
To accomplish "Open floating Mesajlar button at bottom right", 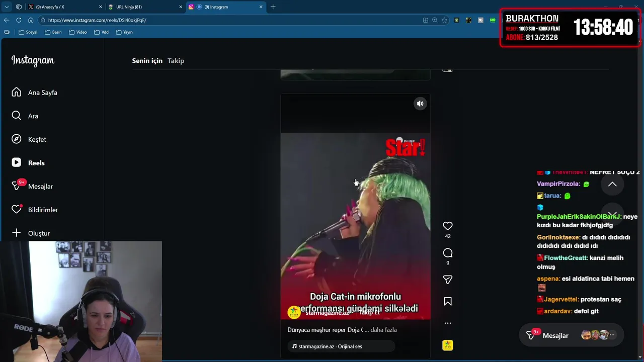I will point(571,335).
